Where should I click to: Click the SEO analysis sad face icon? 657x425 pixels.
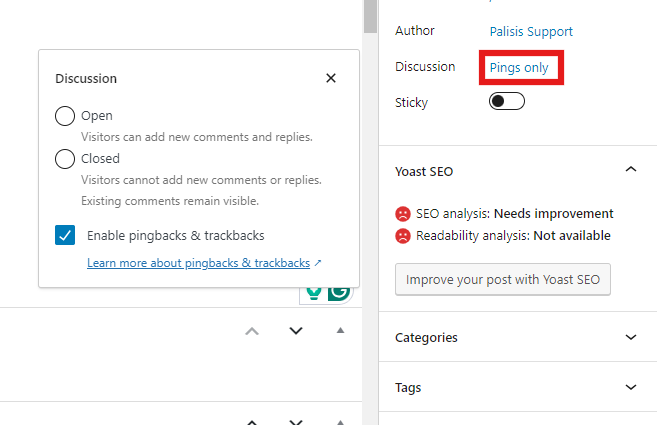(x=403, y=214)
